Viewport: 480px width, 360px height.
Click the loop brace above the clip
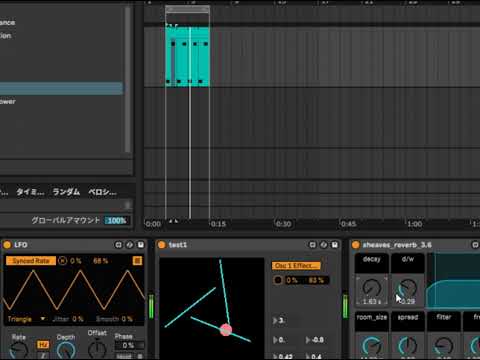pos(188,9)
